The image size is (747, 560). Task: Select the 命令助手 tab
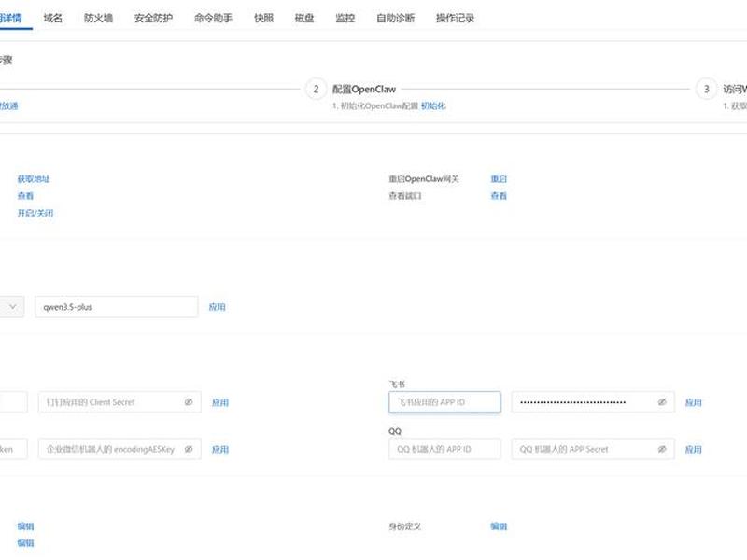click(x=214, y=18)
